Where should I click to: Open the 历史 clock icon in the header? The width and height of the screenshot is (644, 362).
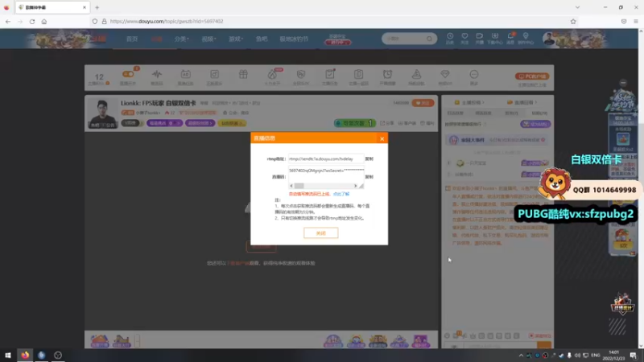click(450, 39)
